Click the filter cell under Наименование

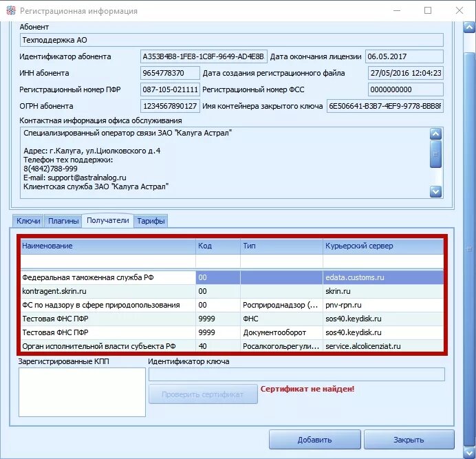pyautogui.click(x=108, y=261)
